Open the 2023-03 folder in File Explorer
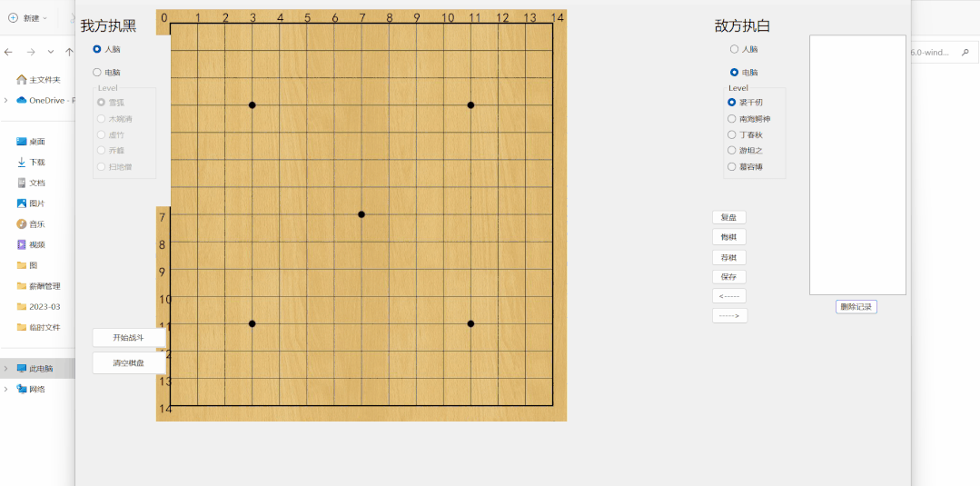The width and height of the screenshot is (980, 486). pos(39,306)
